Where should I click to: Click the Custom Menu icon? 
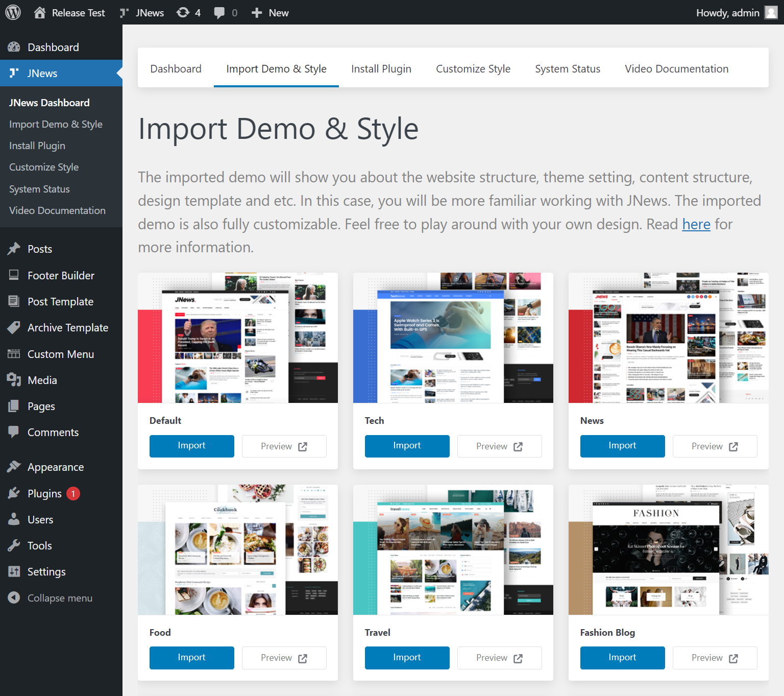coord(14,354)
